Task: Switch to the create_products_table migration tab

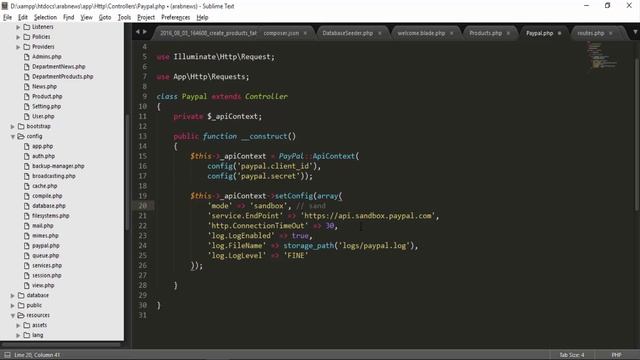Action: (208, 33)
